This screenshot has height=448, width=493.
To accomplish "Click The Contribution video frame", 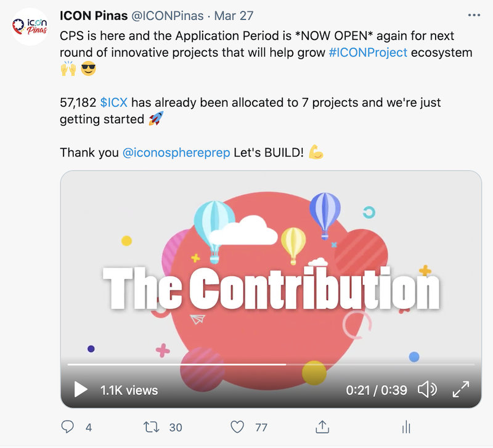I will [271, 271].
